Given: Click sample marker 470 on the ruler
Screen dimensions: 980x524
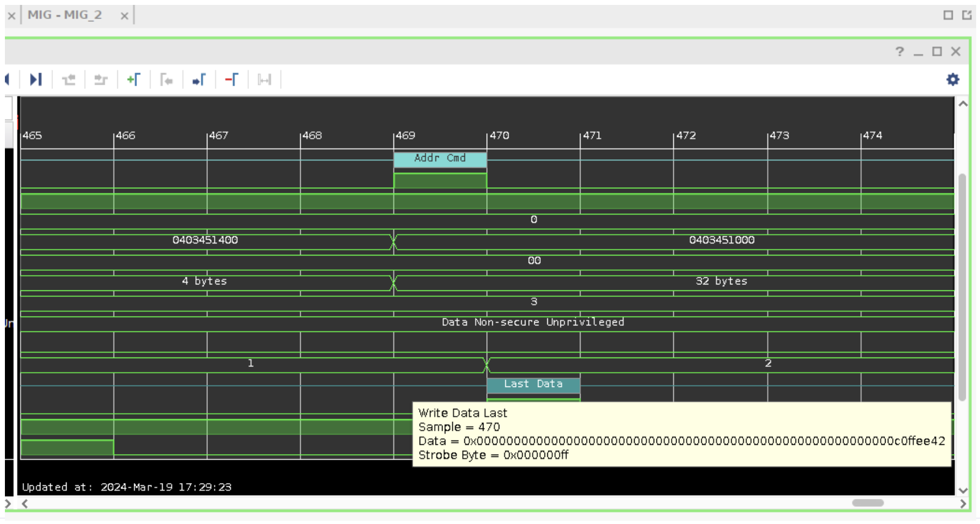Looking at the screenshot, I should click(x=499, y=135).
